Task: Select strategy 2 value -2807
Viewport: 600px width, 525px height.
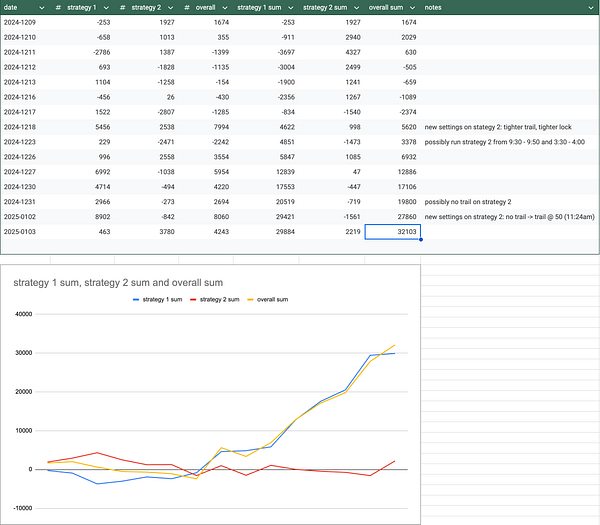Action: [x=166, y=112]
